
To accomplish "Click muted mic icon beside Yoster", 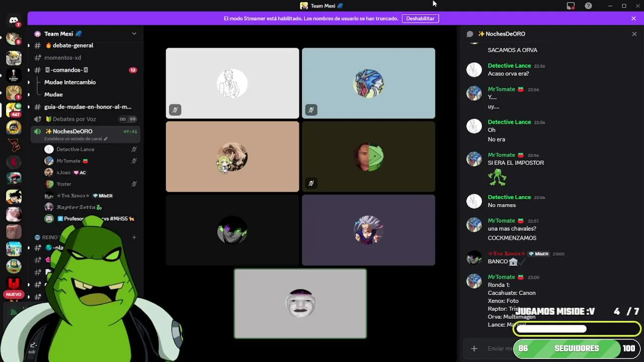I will [x=134, y=184].
